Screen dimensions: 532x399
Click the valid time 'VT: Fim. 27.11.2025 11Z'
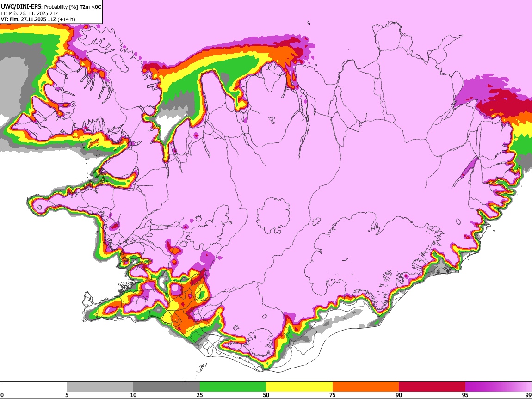point(29,19)
